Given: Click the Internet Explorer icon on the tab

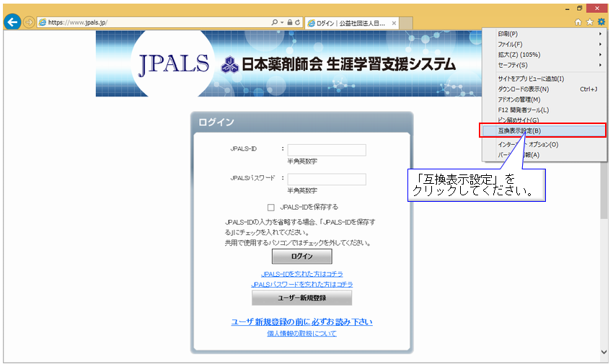Looking at the screenshot, I should point(312,24).
